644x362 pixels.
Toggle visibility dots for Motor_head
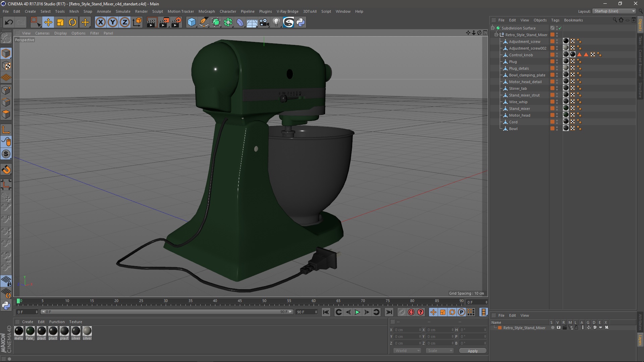point(557,115)
